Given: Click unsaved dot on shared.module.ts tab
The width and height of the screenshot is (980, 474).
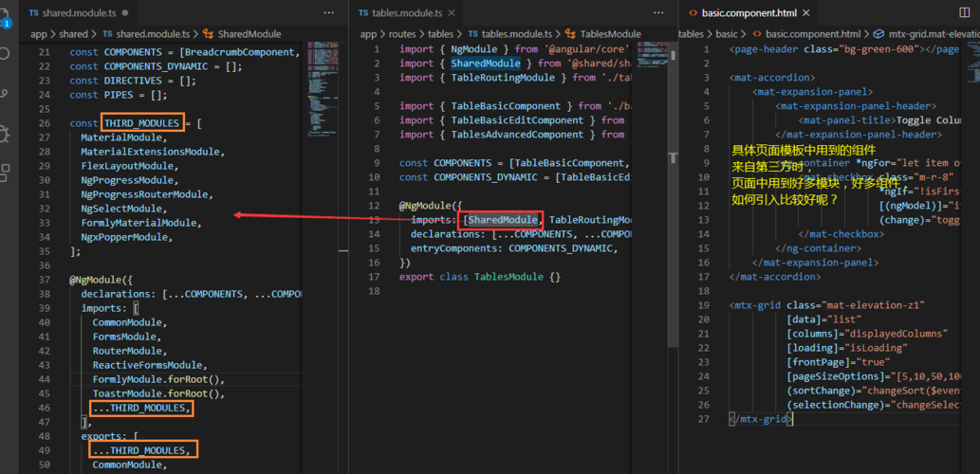Looking at the screenshot, I should (125, 12).
